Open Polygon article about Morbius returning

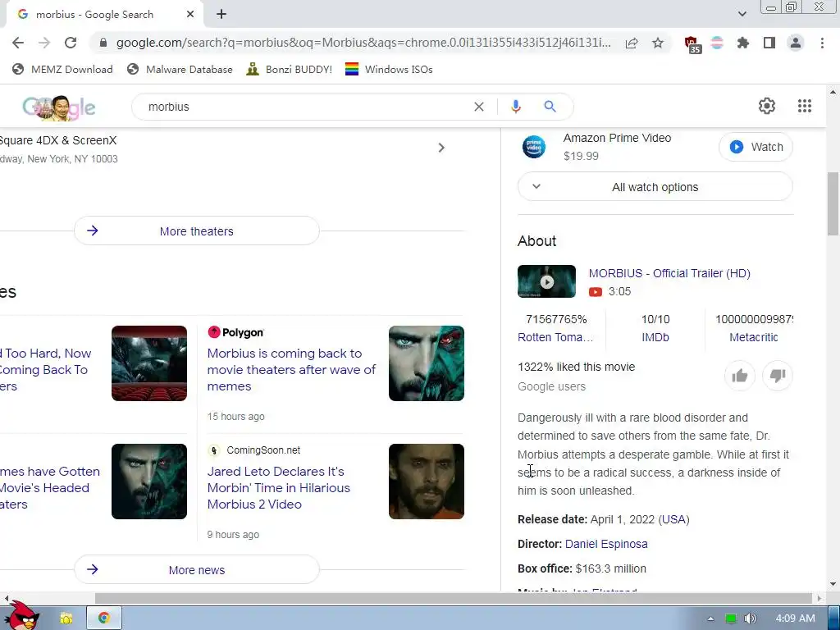point(291,370)
